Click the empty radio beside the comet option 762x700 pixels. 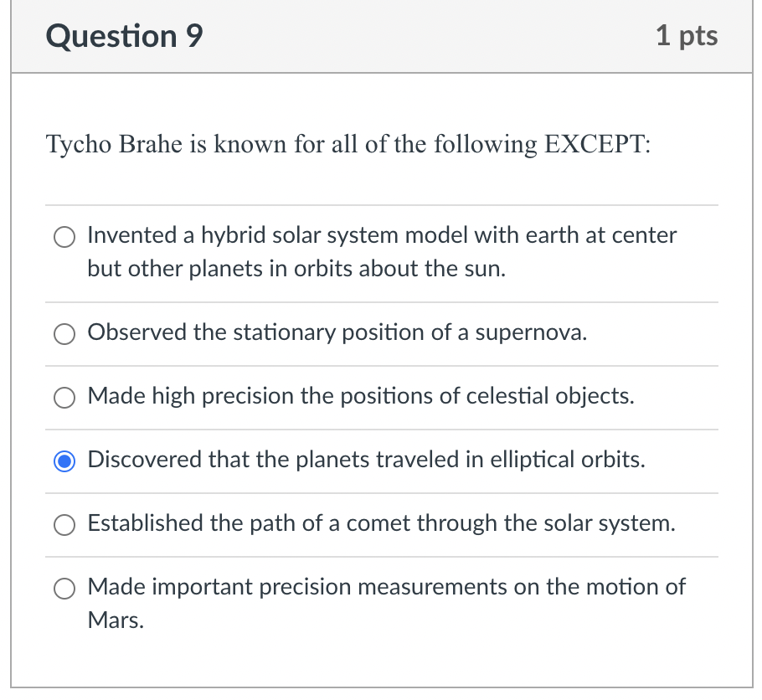point(64,525)
